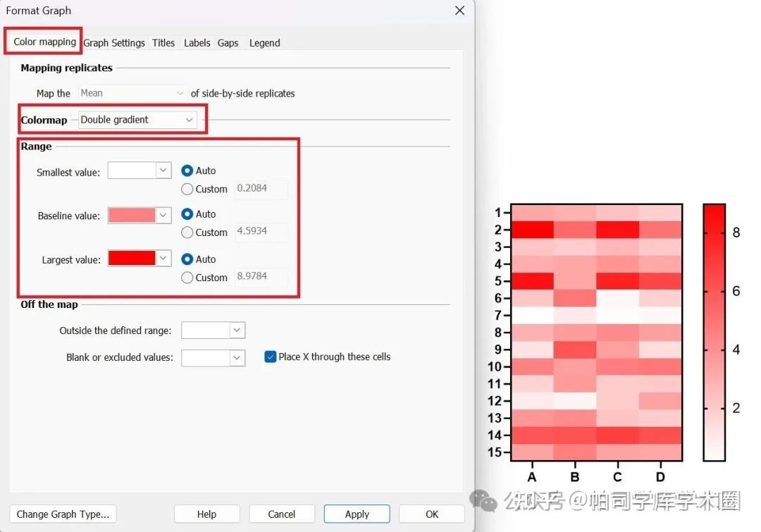This screenshot has width=761, height=532.
Task: Click the Apply button
Action: pyautogui.click(x=357, y=514)
